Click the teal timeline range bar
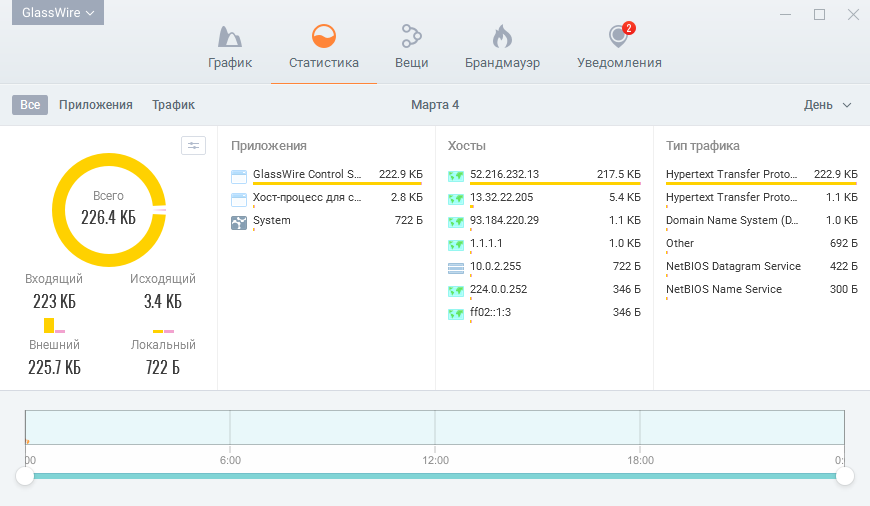870x506 pixels. tap(434, 476)
